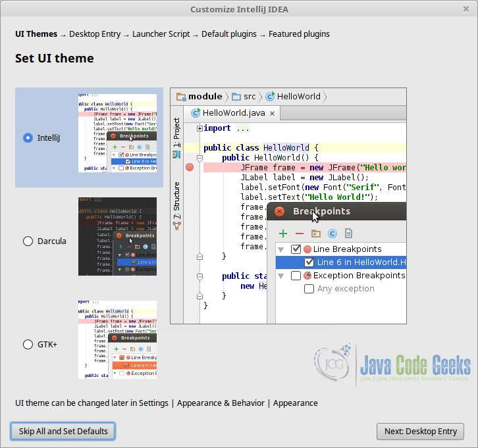
Task: Collapse the Exception Breakpoints tree node
Action: click(281, 276)
